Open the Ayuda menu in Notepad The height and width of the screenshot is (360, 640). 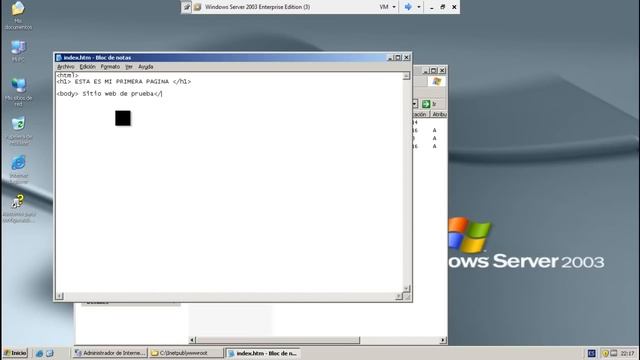(x=146, y=67)
